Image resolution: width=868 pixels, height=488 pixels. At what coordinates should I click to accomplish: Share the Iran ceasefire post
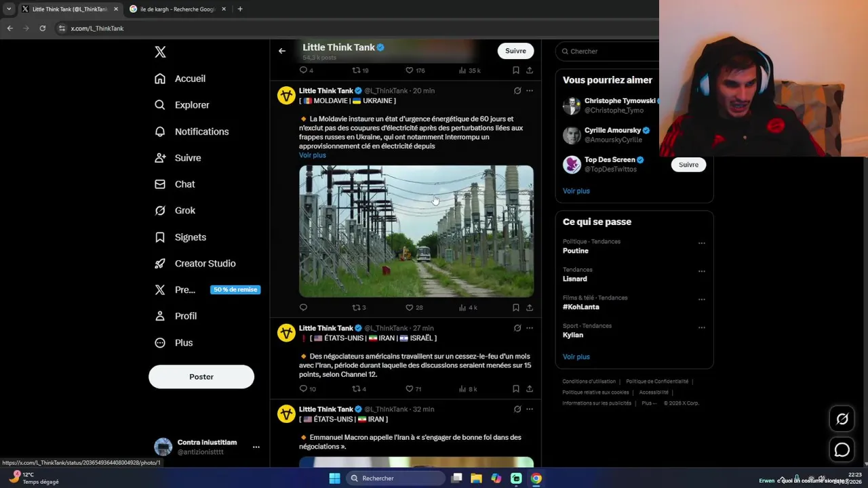[530, 389]
